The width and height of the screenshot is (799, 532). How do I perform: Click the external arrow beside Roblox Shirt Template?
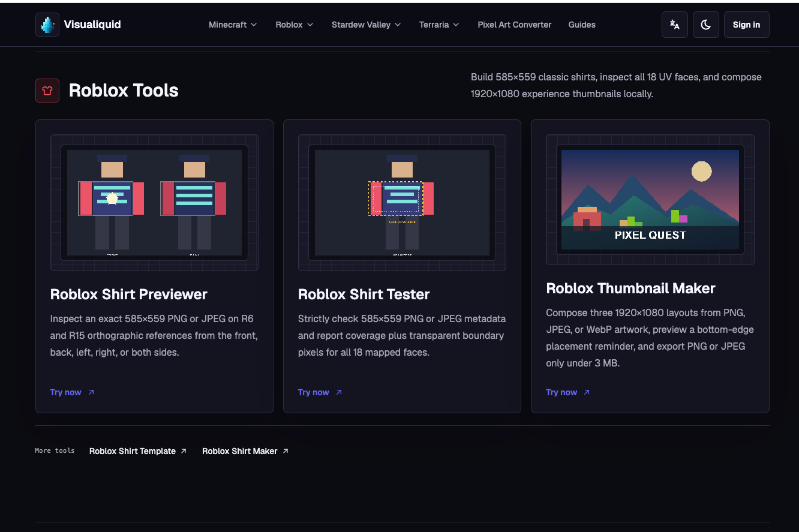coord(184,451)
